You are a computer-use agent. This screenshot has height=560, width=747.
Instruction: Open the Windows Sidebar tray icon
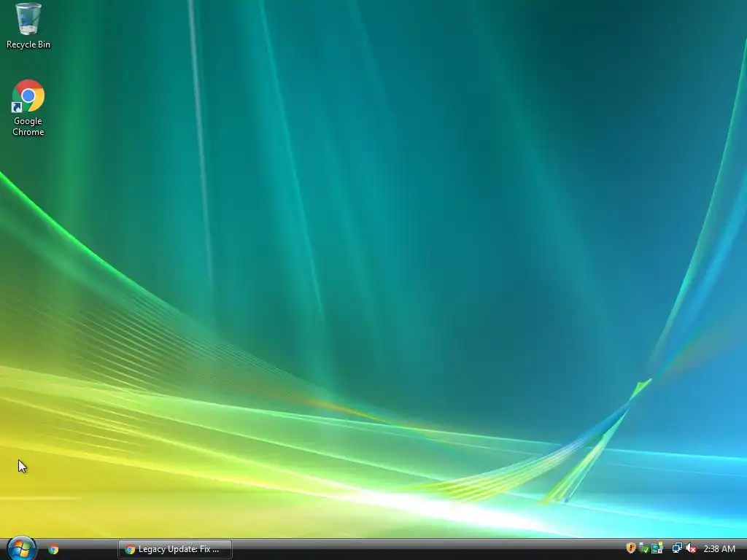coord(657,548)
